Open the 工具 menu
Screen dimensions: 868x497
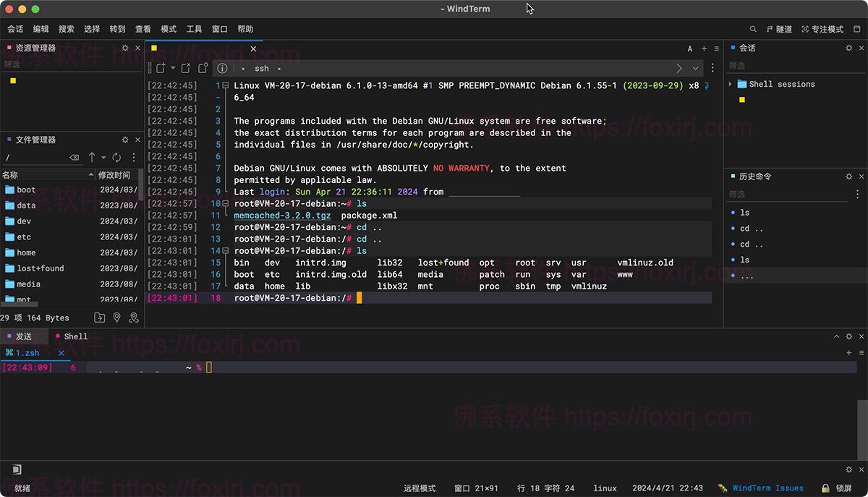point(193,29)
